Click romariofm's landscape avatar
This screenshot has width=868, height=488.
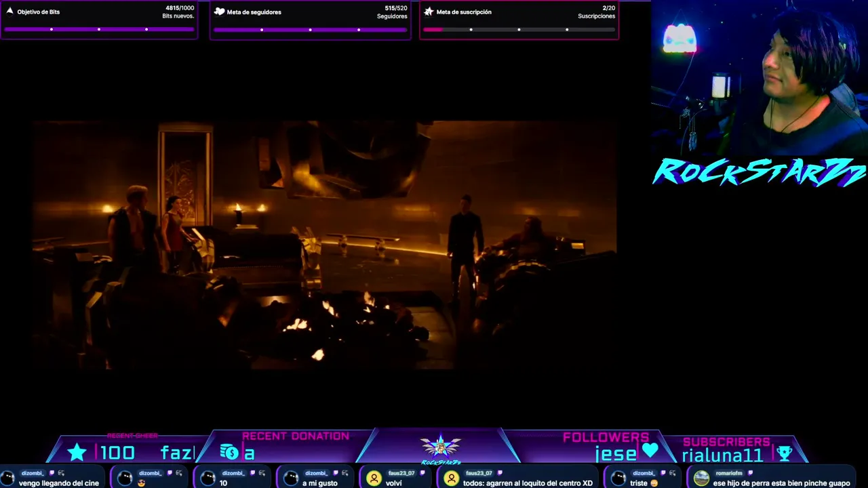(702, 479)
